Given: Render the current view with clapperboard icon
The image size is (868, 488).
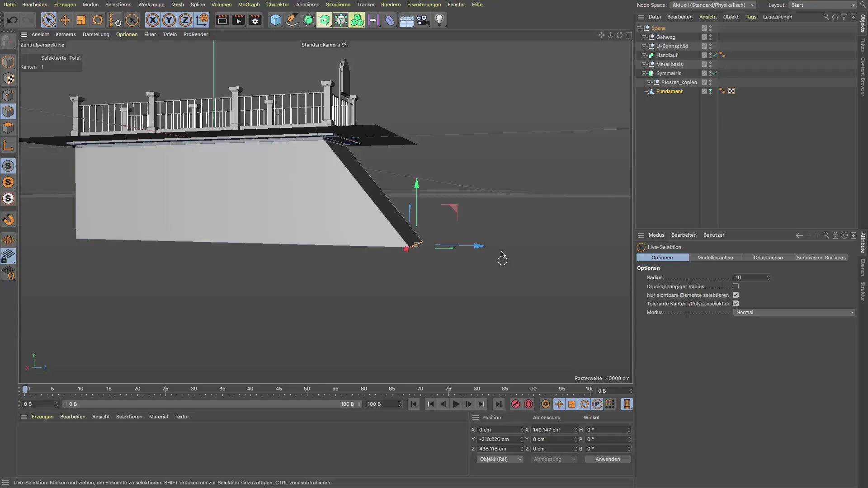Looking at the screenshot, I should [222, 20].
